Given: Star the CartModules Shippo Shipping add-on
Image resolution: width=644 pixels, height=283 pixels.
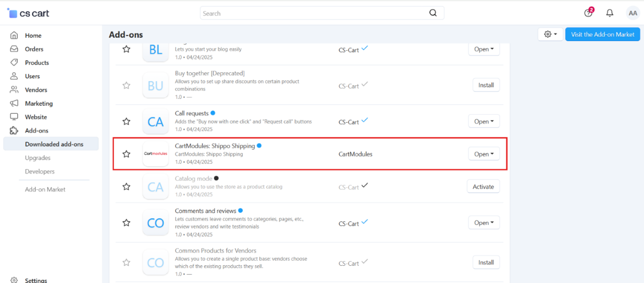Looking at the screenshot, I should 127,154.
